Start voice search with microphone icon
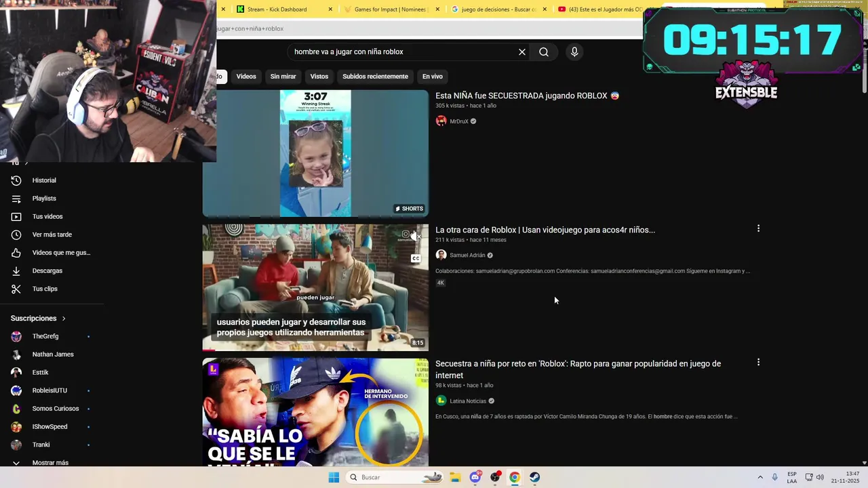 point(574,52)
